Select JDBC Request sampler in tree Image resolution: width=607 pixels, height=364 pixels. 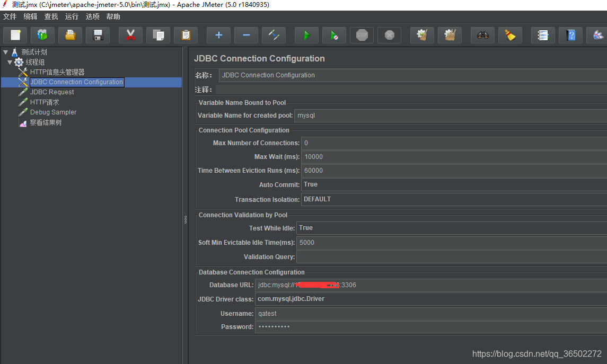pyautogui.click(x=52, y=92)
